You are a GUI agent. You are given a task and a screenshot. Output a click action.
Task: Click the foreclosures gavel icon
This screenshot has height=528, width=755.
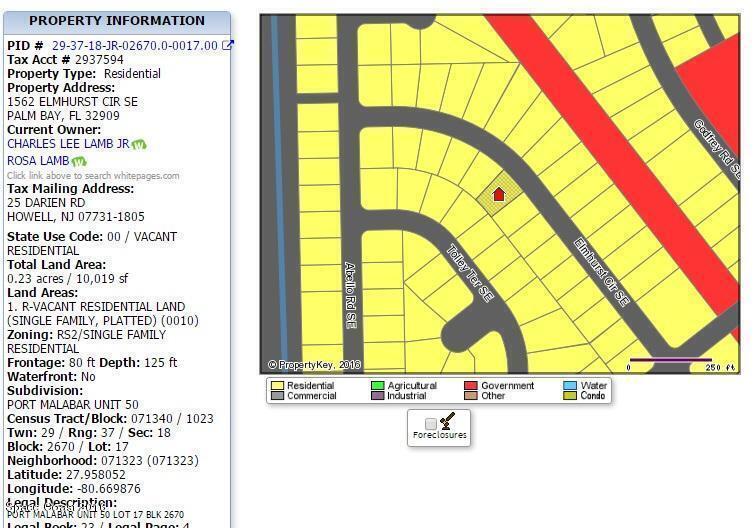click(x=447, y=422)
